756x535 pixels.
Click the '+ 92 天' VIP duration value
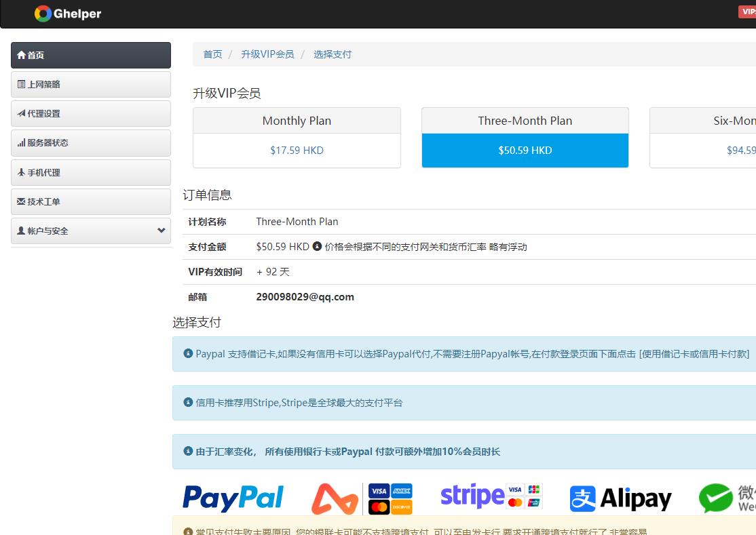(x=273, y=272)
